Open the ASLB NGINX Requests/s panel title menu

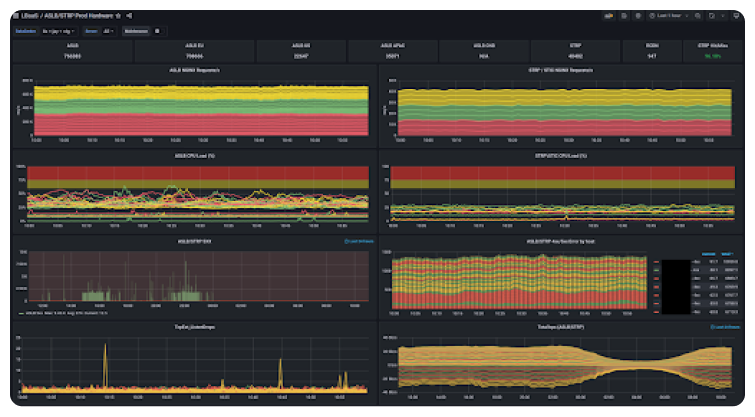point(194,70)
